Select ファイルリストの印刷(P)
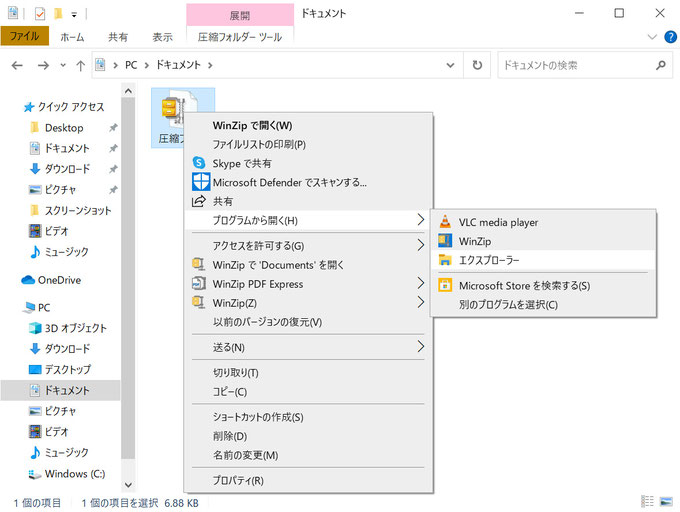This screenshot has height=512, width=680. [308, 144]
